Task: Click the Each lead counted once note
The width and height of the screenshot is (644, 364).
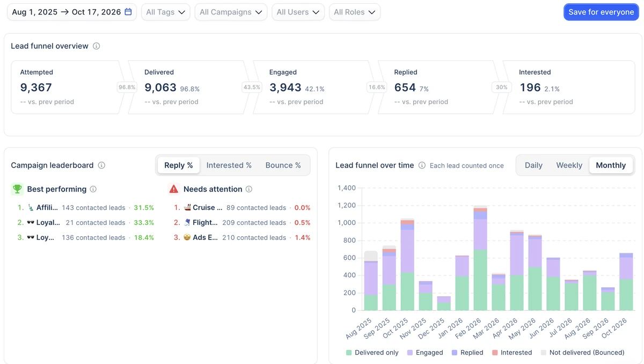Action: [467, 166]
